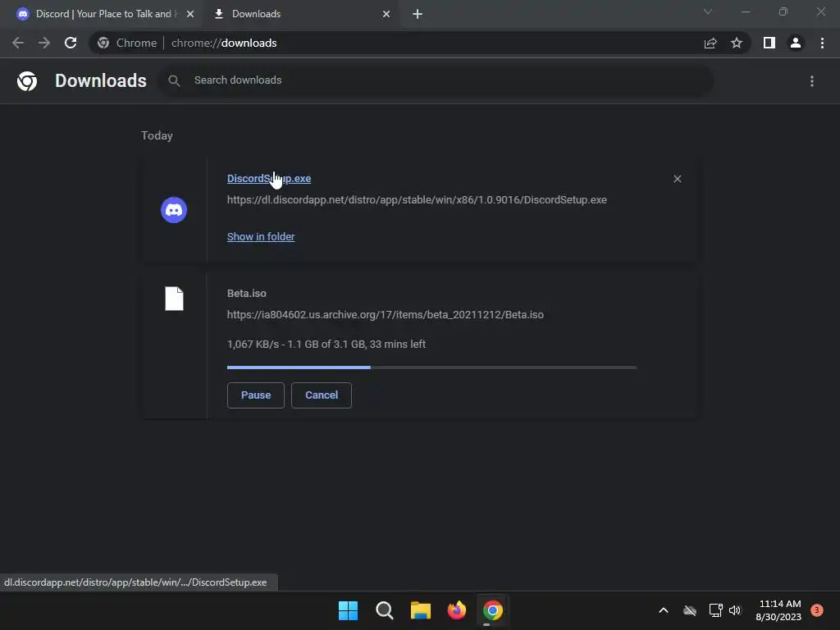Click the OneDrive cloud tray icon

[x=690, y=610]
